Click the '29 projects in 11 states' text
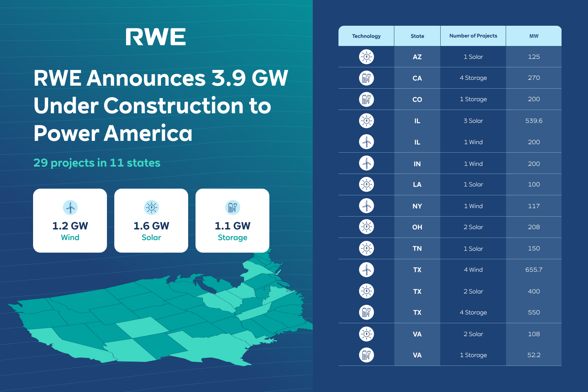 (x=97, y=163)
